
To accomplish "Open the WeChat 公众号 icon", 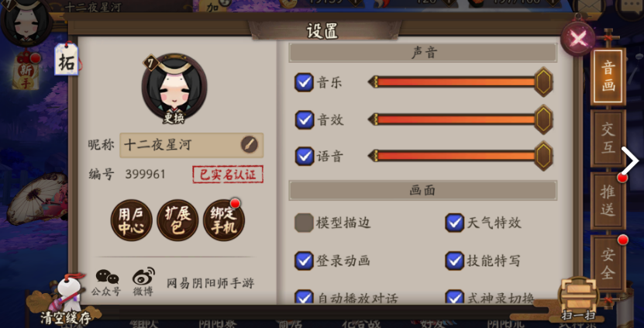I will point(107,282).
